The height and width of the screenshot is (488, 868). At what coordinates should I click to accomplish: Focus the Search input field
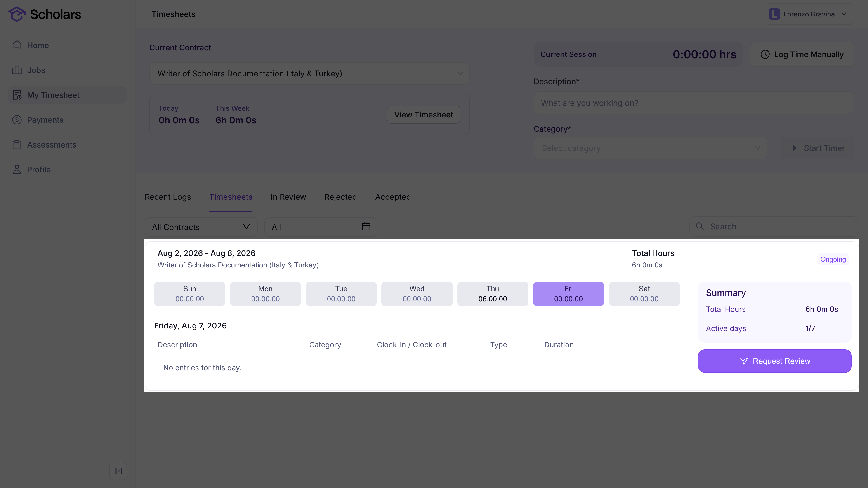(x=774, y=226)
